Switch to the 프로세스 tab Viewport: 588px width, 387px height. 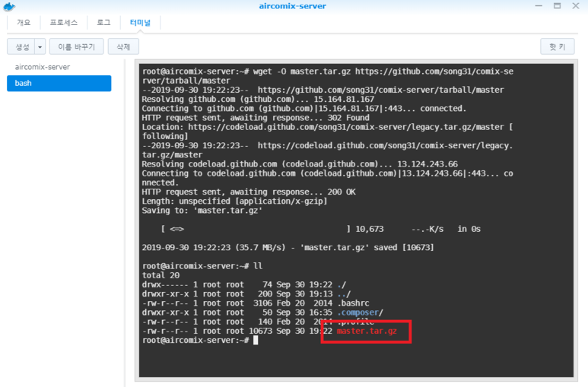(x=64, y=23)
